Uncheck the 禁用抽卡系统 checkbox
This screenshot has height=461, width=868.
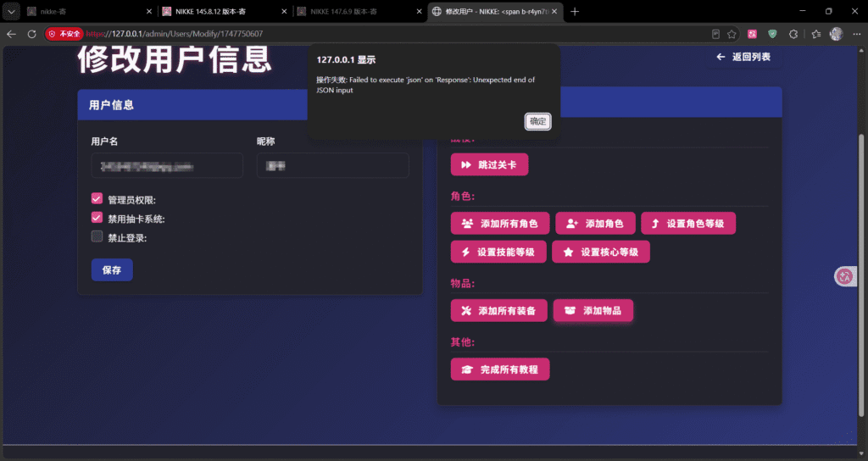pos(97,218)
